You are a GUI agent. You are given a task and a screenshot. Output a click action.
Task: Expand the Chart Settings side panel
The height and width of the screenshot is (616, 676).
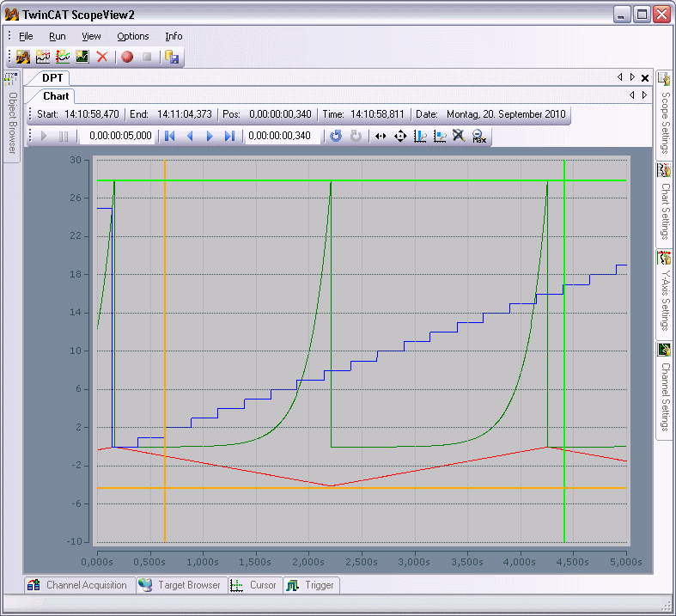click(665, 204)
